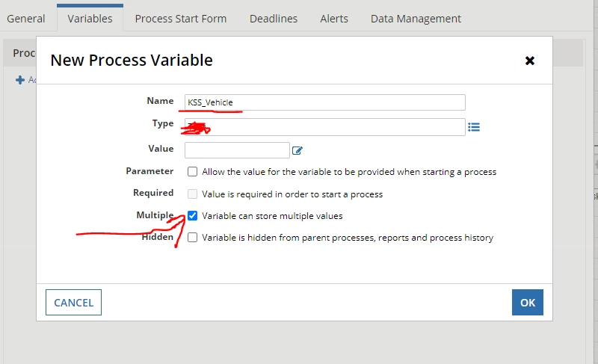Click inside the Type input field

[325, 127]
